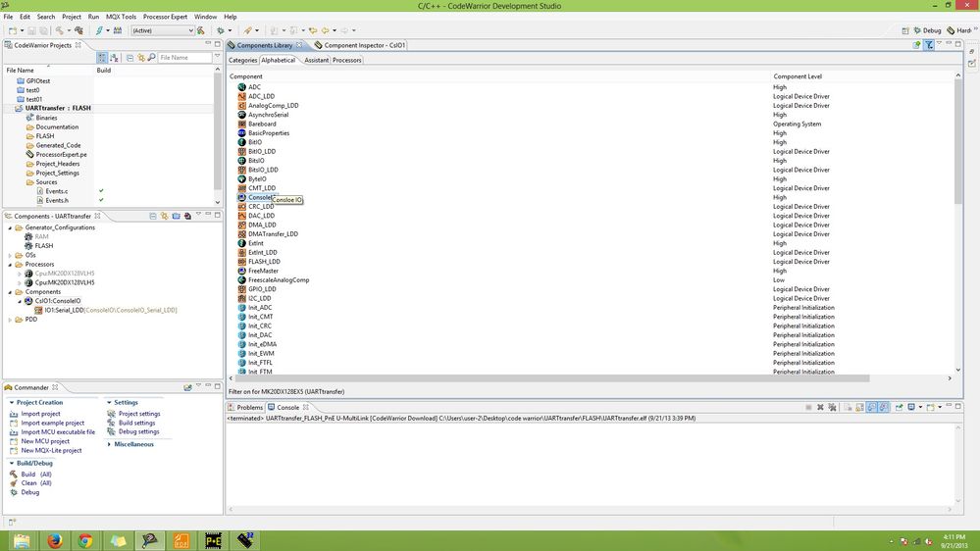
Task: Open the Debug toolbar dropdown arrow
Action: click(x=230, y=30)
